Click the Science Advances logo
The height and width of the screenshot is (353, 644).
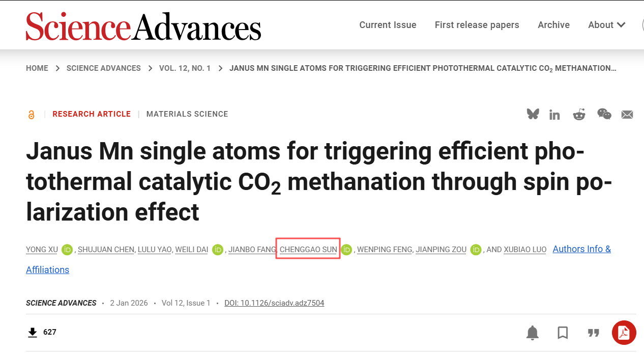[x=143, y=26]
